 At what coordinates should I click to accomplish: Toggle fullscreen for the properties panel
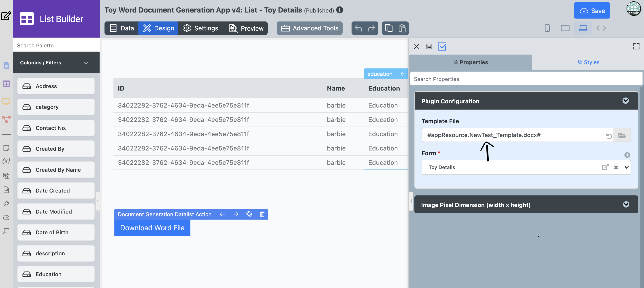pyautogui.click(x=636, y=47)
